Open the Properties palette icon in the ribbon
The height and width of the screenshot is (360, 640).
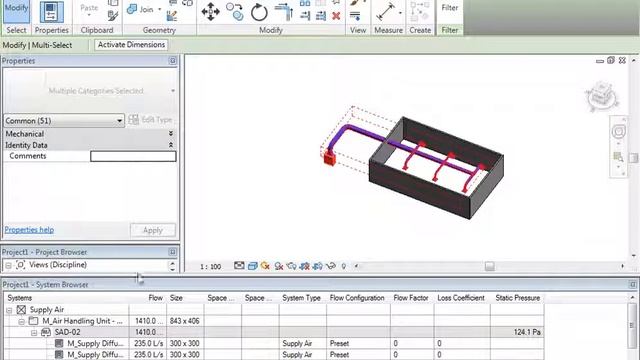(51, 12)
